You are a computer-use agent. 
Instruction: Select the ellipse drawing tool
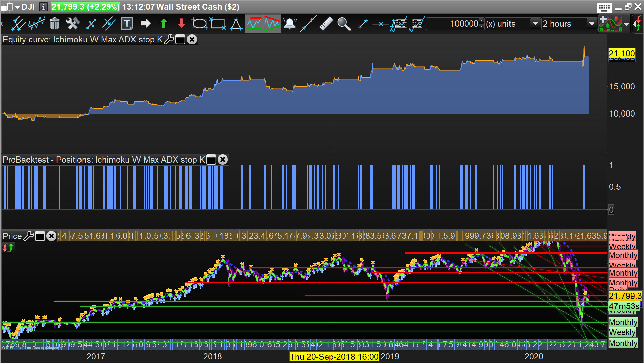199,24
